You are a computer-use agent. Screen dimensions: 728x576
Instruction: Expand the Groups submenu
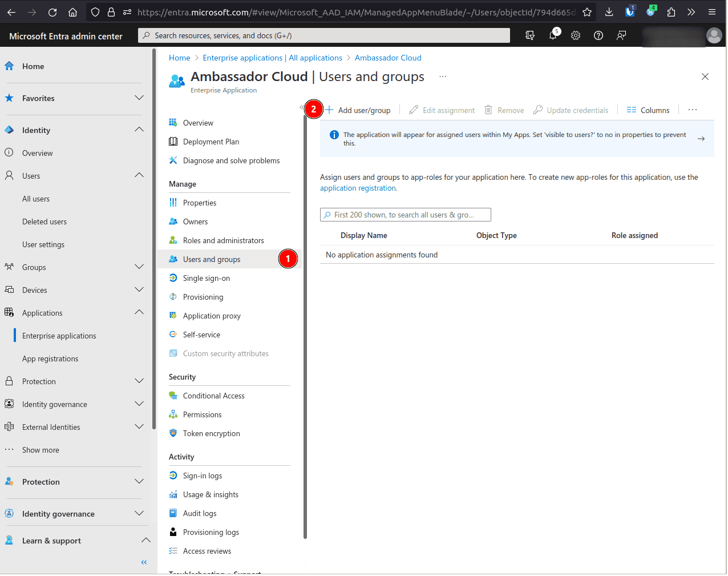tap(139, 267)
